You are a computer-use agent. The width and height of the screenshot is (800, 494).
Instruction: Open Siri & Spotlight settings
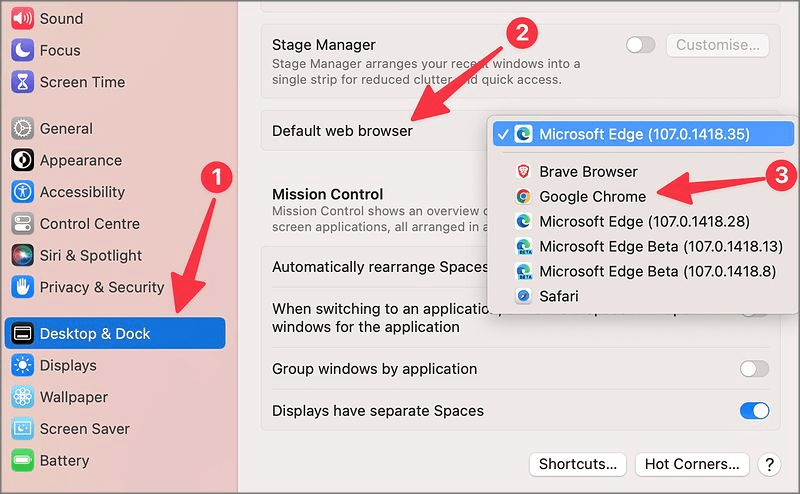[x=90, y=255]
